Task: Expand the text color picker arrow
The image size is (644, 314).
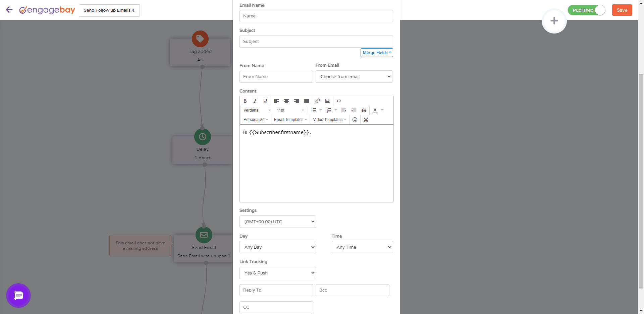Action: [382, 110]
